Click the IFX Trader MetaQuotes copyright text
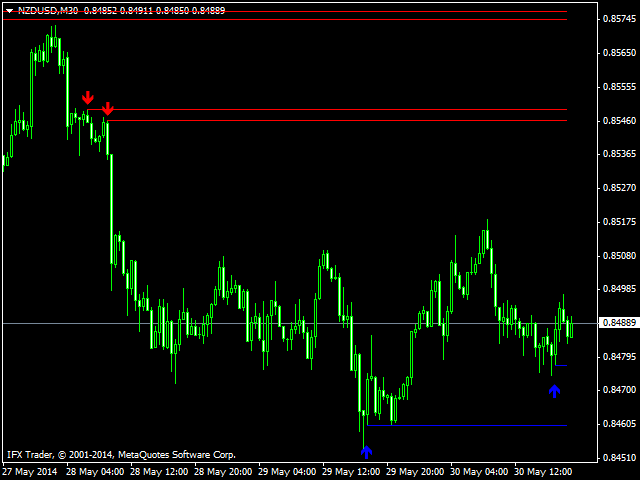 click(121, 455)
